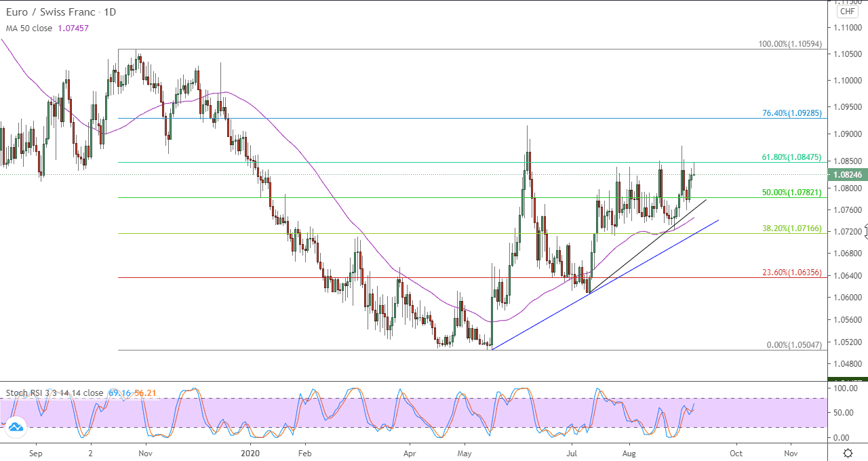
Task: Click the Nov label at the axis end
Action: click(790, 452)
